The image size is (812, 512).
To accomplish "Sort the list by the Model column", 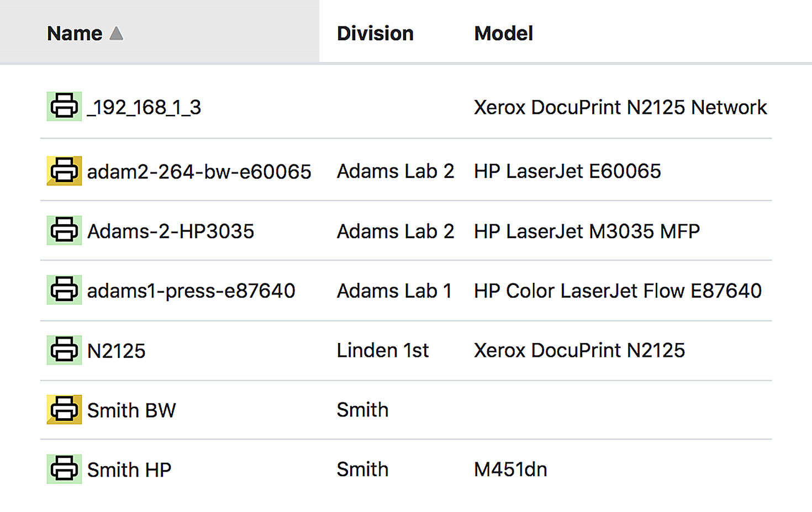I will 503,34.
